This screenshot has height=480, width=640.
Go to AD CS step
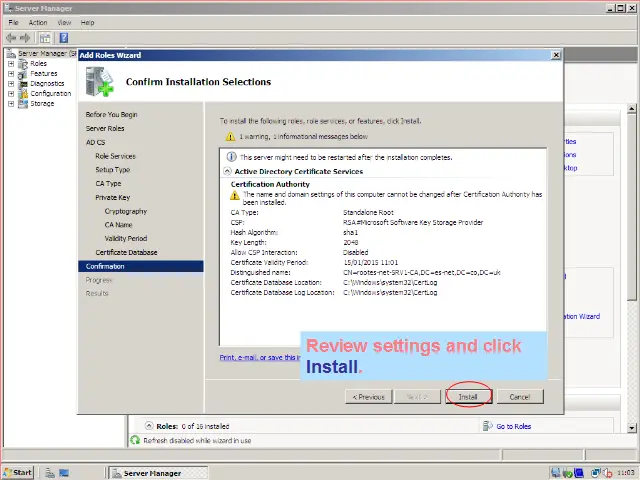click(96, 142)
